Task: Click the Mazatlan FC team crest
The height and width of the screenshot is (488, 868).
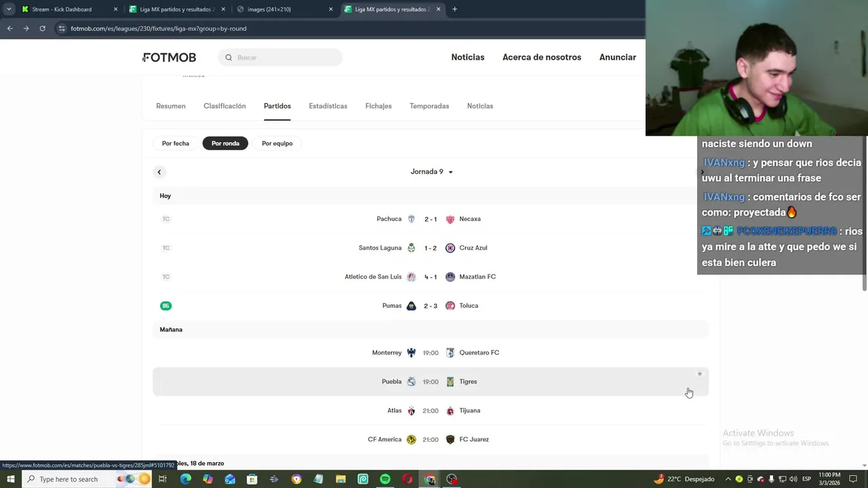Action: click(450, 277)
